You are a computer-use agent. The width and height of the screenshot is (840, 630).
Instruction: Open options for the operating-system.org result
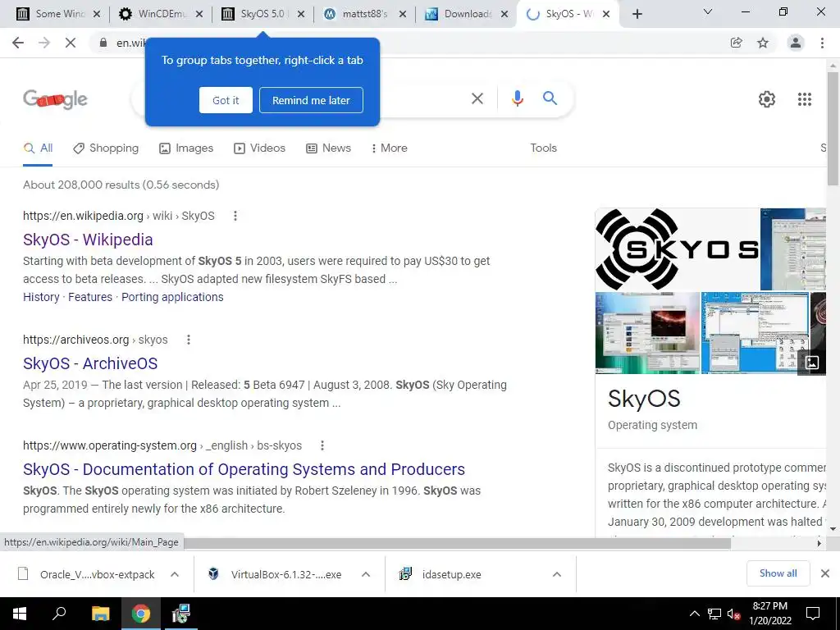pos(322,445)
